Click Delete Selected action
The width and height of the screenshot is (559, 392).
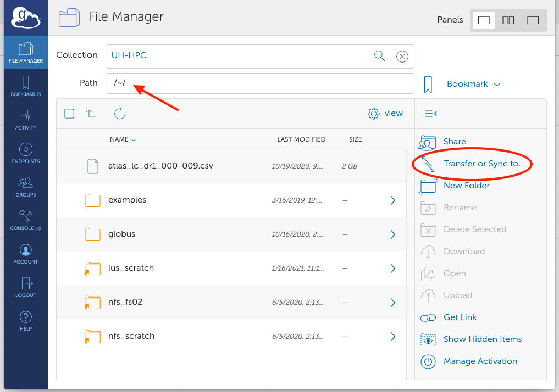474,229
